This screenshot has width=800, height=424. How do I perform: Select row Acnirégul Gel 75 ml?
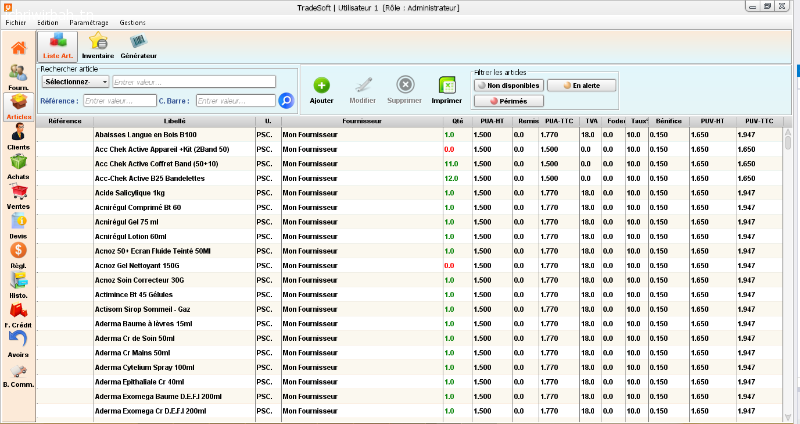point(409,222)
